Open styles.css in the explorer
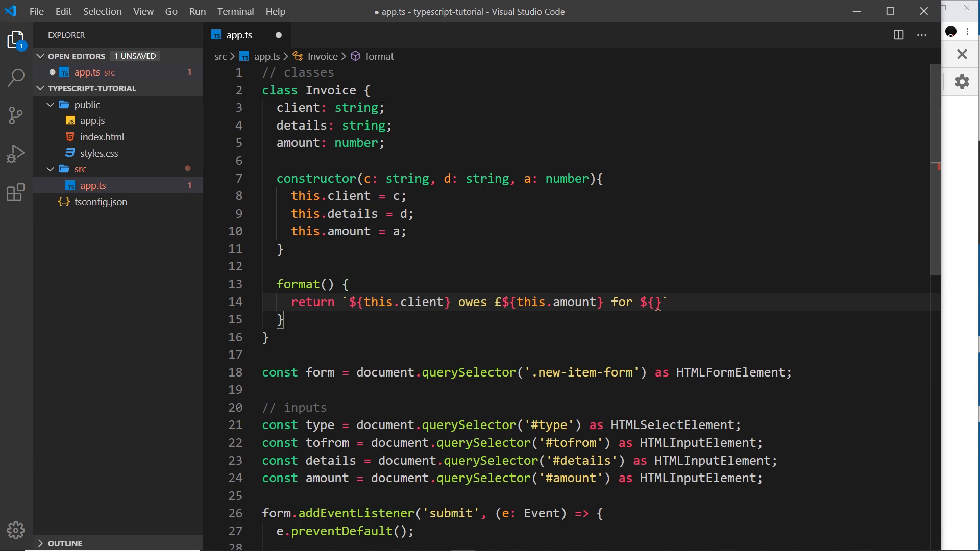Image resolution: width=980 pixels, height=551 pixels. pos(99,153)
